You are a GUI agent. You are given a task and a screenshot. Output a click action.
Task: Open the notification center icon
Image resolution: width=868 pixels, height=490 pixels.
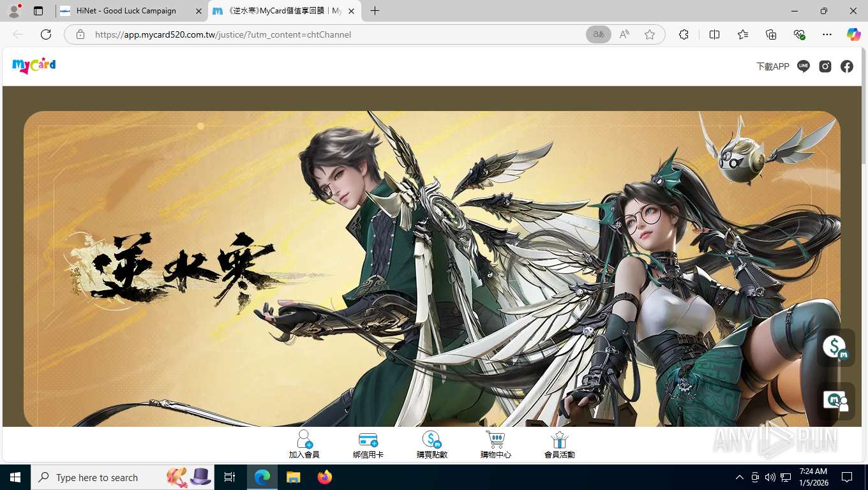(x=847, y=477)
